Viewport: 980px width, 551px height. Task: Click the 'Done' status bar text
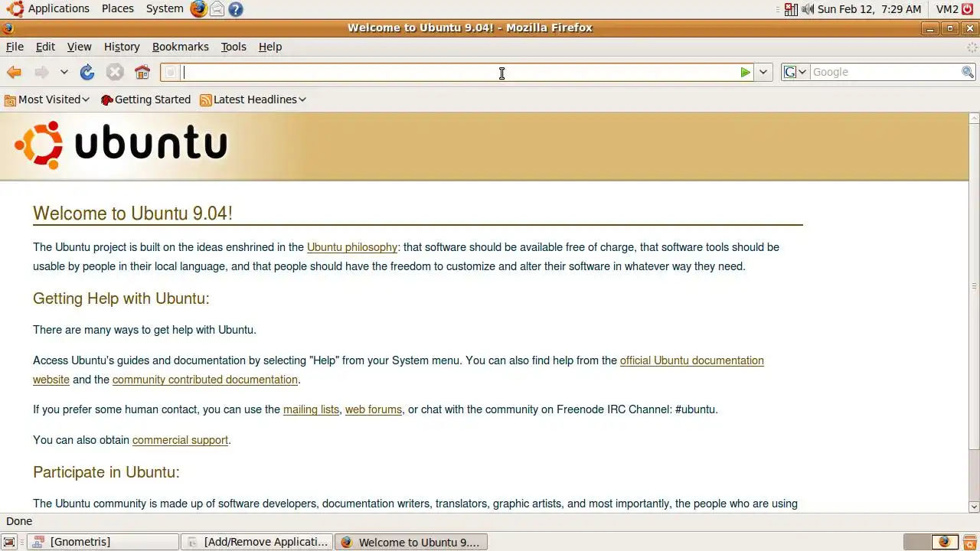tap(19, 521)
